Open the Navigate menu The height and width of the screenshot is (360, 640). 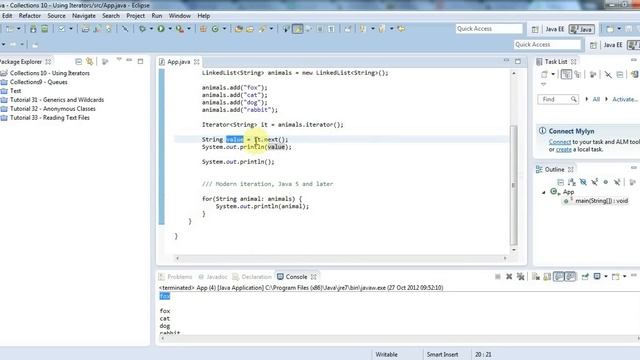click(84, 16)
